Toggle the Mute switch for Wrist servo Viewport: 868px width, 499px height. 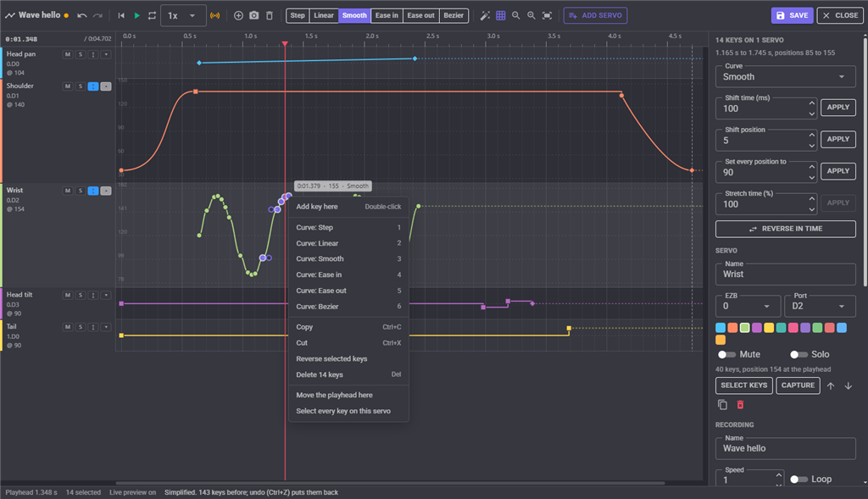click(x=726, y=355)
